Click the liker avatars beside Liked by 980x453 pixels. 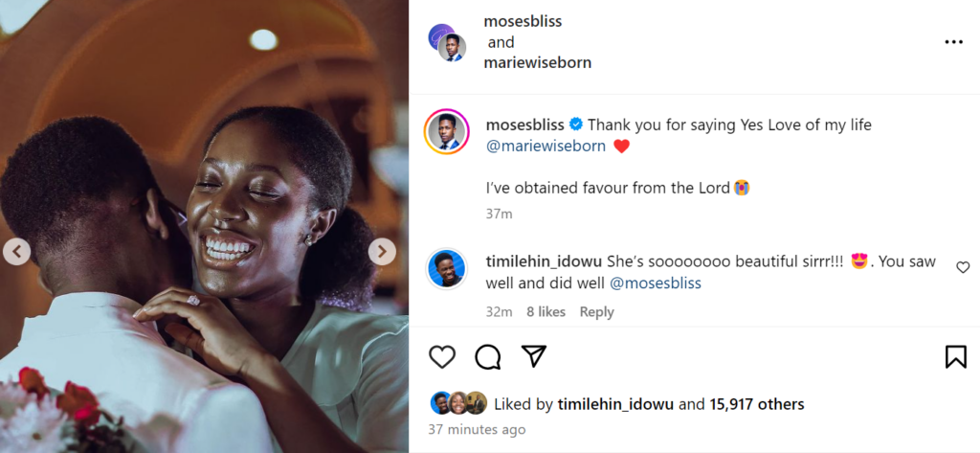[458, 403]
